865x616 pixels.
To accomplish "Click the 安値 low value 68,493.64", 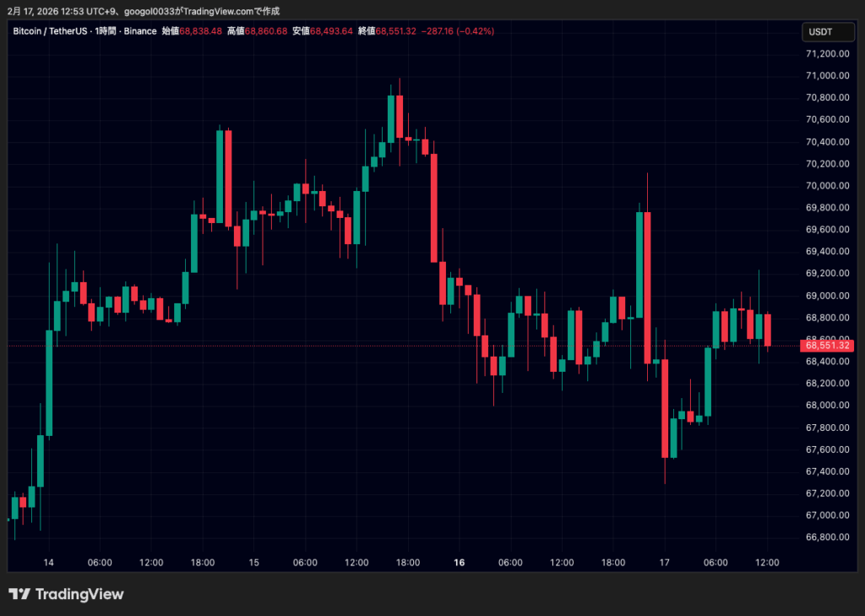I will [x=331, y=31].
